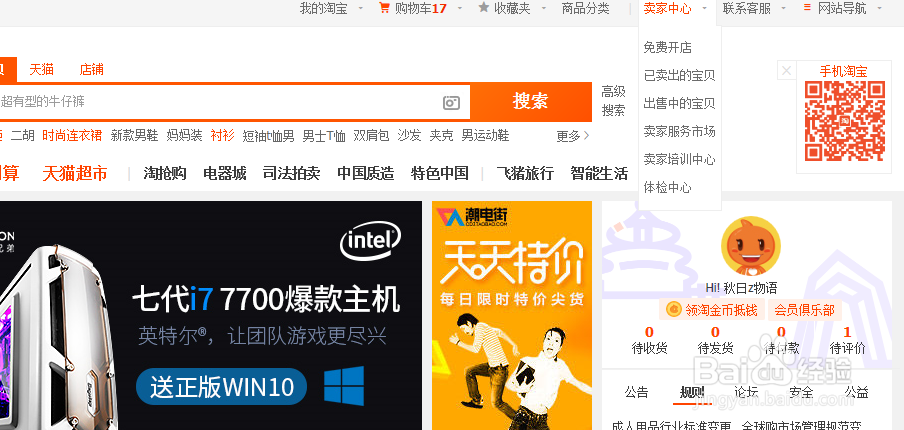This screenshot has height=430, width=904.
Task: Switch to the 天猫 search tab
Action: pos(42,70)
